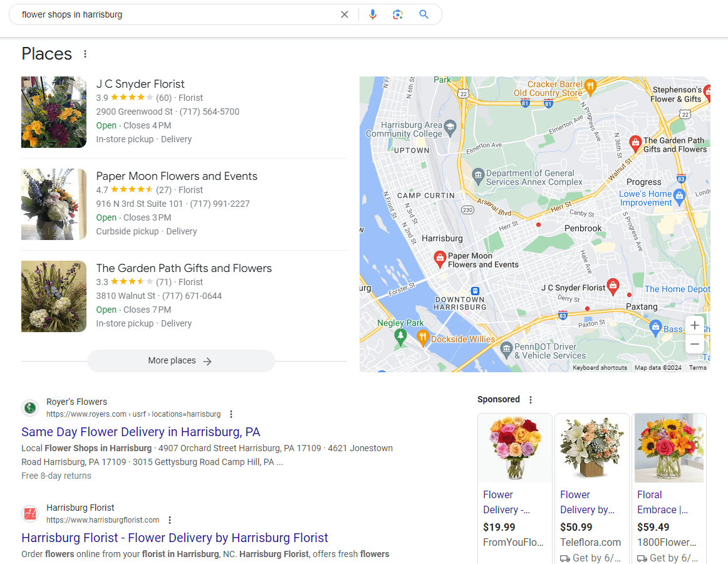Click the Cracker Barrel restaurant map marker
Image resolution: width=728 pixels, height=564 pixels.
point(590,86)
